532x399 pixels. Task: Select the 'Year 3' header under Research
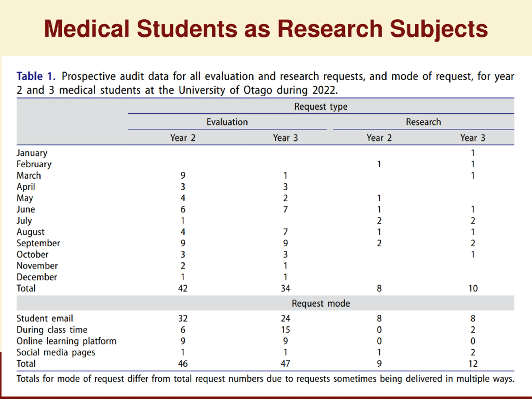473,138
